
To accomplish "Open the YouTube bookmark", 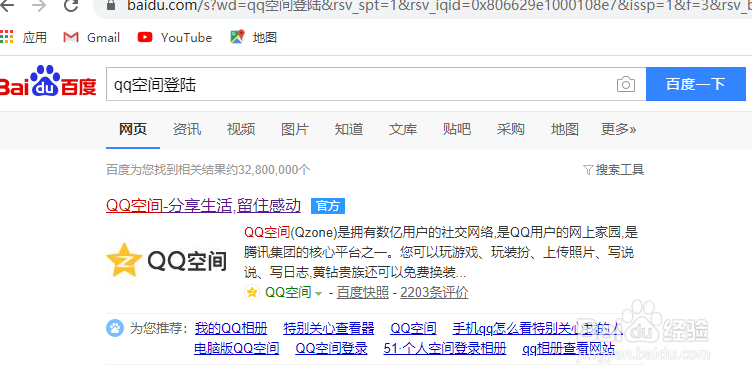I will (x=175, y=37).
